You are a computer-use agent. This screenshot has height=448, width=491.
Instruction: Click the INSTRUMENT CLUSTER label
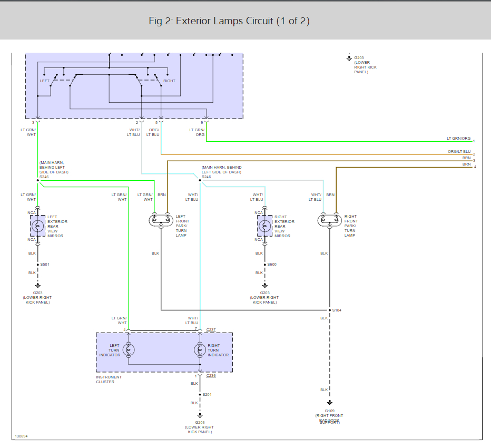coord(109,379)
